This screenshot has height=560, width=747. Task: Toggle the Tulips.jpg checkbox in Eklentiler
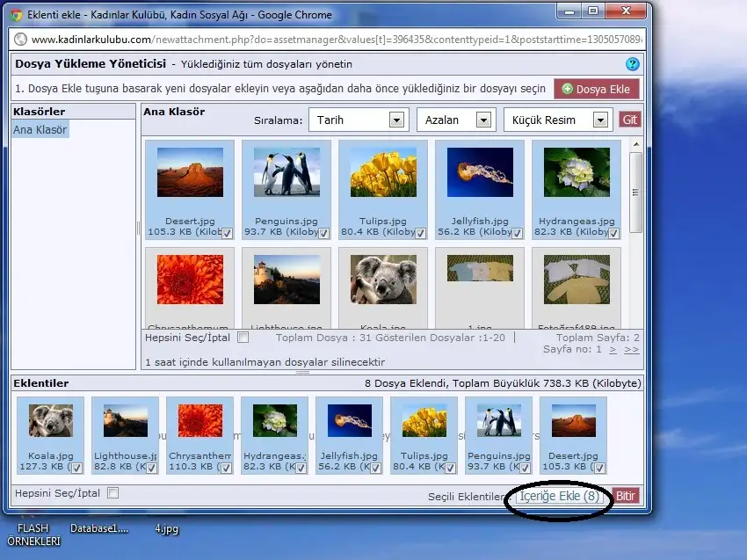point(450,468)
